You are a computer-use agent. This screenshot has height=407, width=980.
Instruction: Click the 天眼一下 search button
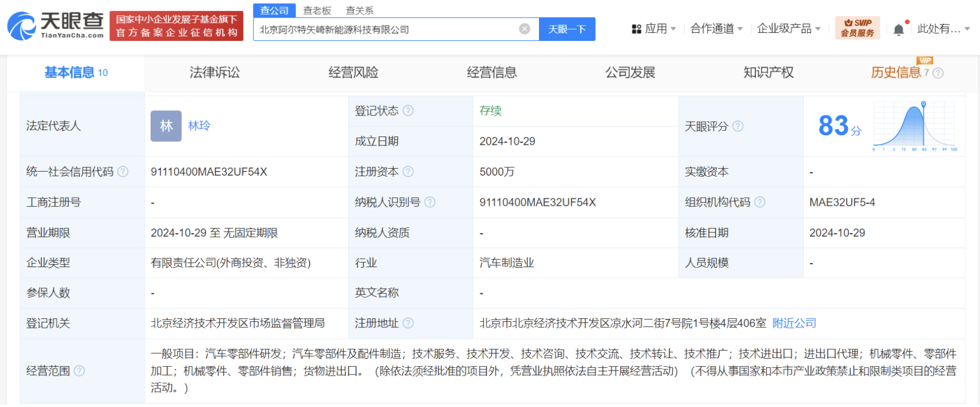click(567, 29)
